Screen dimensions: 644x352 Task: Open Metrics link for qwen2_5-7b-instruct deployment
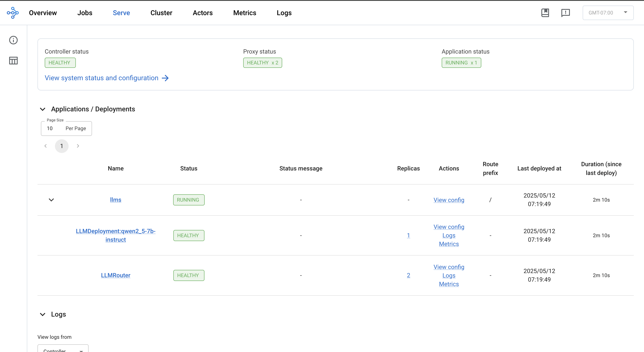click(x=449, y=244)
